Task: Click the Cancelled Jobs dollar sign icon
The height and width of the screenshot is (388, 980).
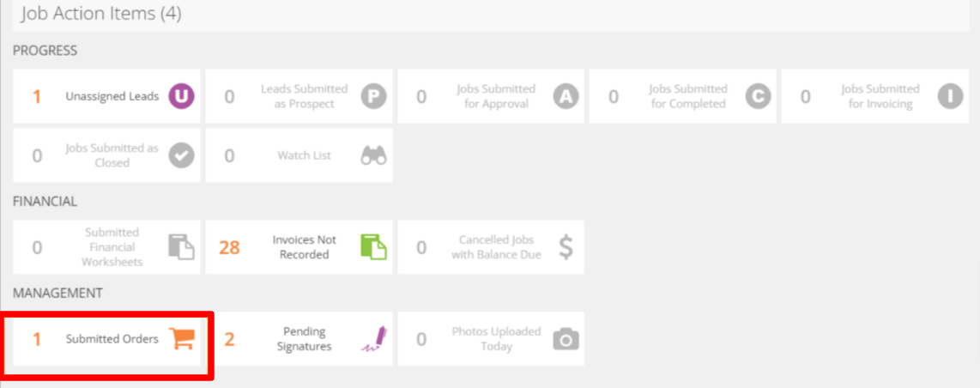Action: click(x=566, y=247)
